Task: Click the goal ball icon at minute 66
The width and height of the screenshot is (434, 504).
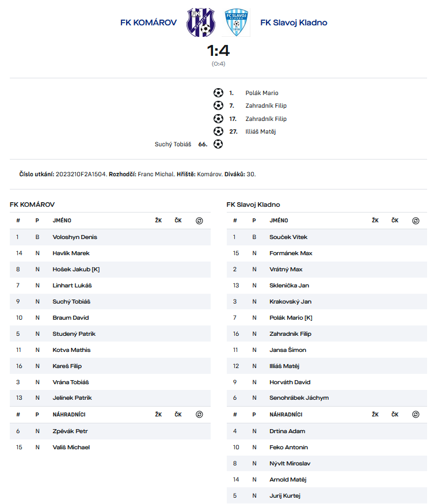Action: coord(218,144)
